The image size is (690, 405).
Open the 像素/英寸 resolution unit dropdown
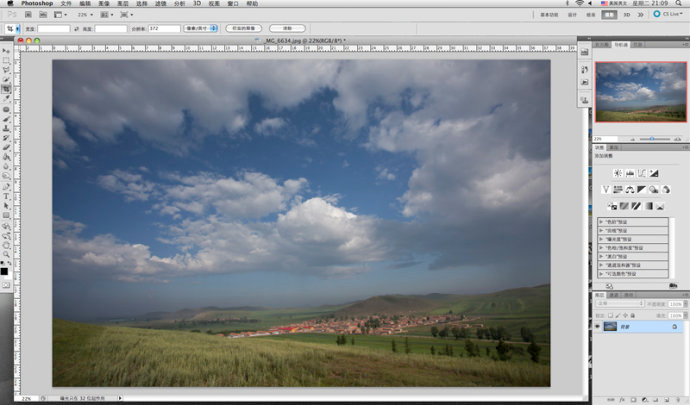(x=201, y=29)
